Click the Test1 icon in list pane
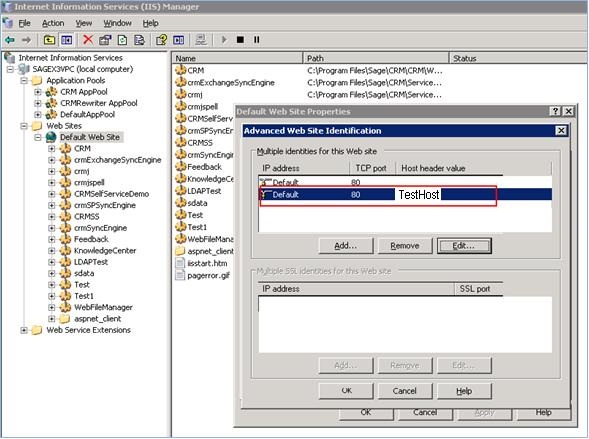 181,227
